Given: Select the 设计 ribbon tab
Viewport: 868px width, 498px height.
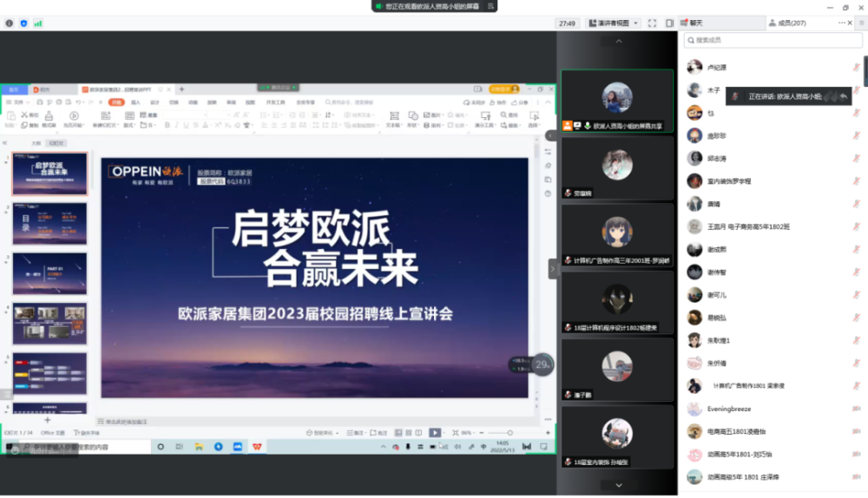Looking at the screenshot, I should tap(155, 102).
